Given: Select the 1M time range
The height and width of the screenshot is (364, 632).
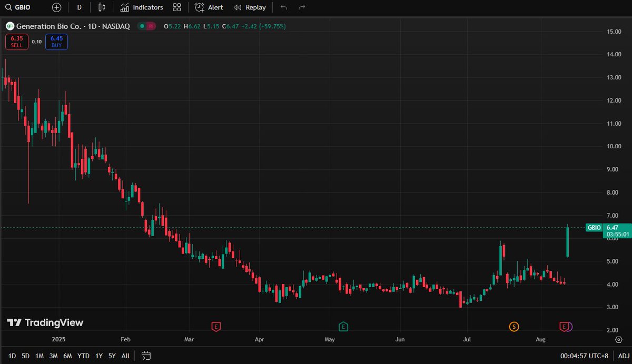Looking at the screenshot, I should (x=39, y=356).
